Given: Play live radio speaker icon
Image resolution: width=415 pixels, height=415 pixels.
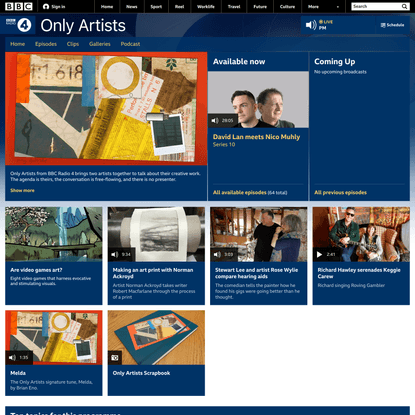Looking at the screenshot, I should [311, 25].
